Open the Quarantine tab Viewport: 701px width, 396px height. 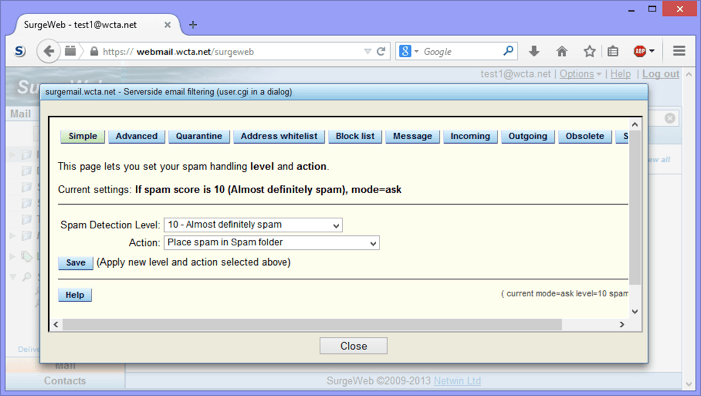click(x=199, y=136)
